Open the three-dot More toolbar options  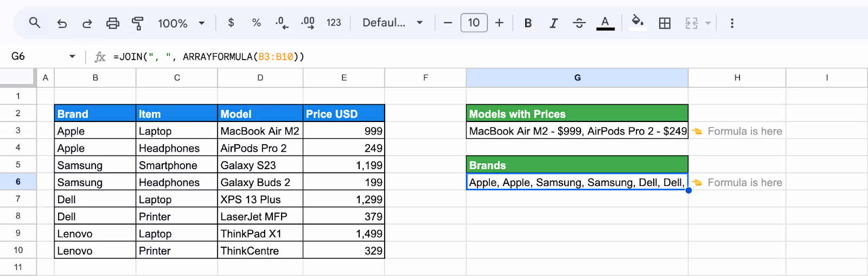(x=732, y=23)
